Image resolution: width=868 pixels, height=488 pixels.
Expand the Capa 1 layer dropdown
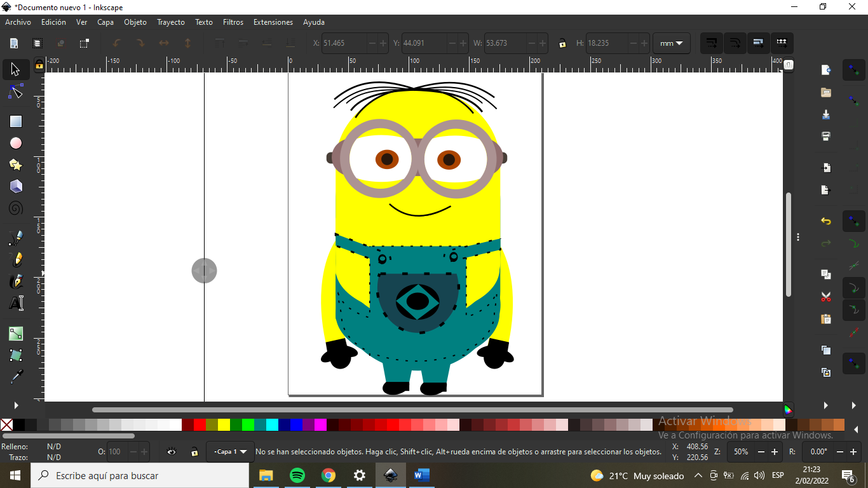point(230,452)
